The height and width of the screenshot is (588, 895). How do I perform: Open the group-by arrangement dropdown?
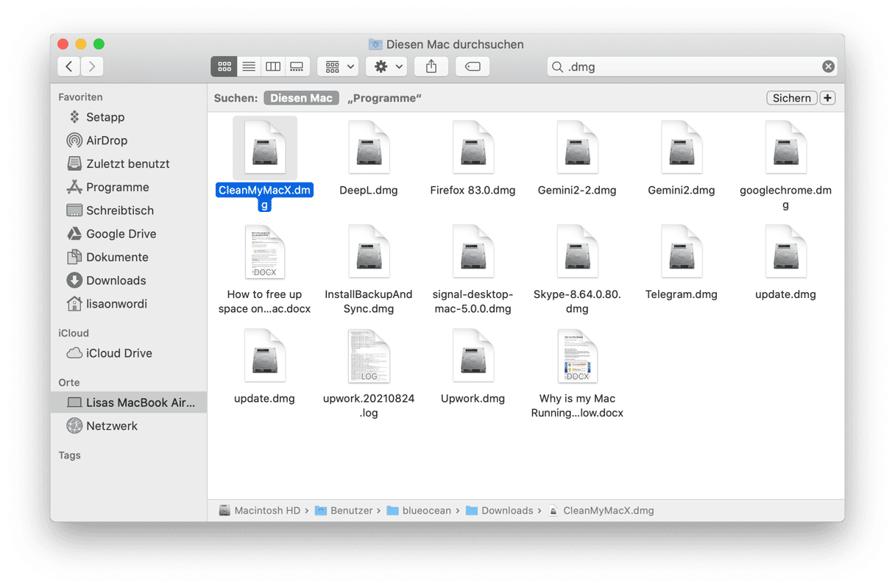[338, 66]
